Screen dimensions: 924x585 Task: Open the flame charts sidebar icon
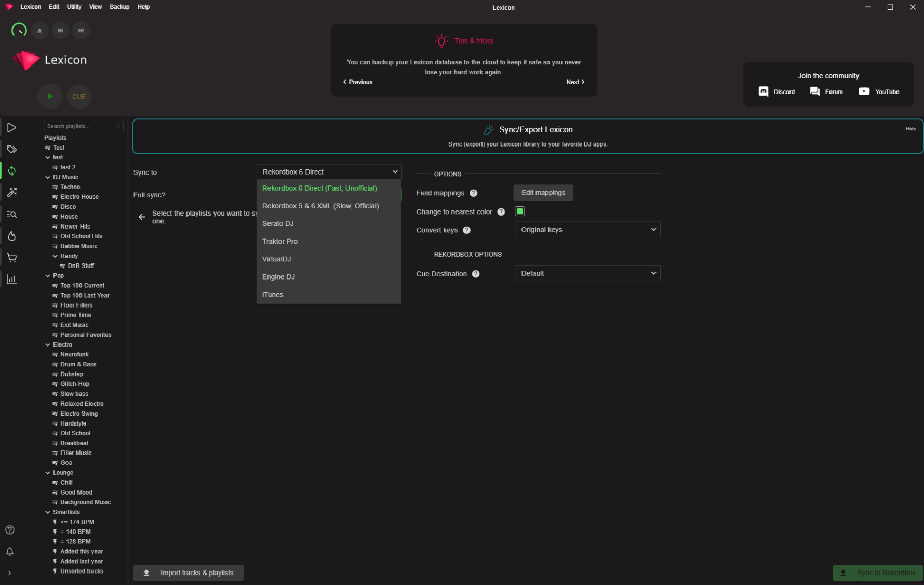point(11,236)
